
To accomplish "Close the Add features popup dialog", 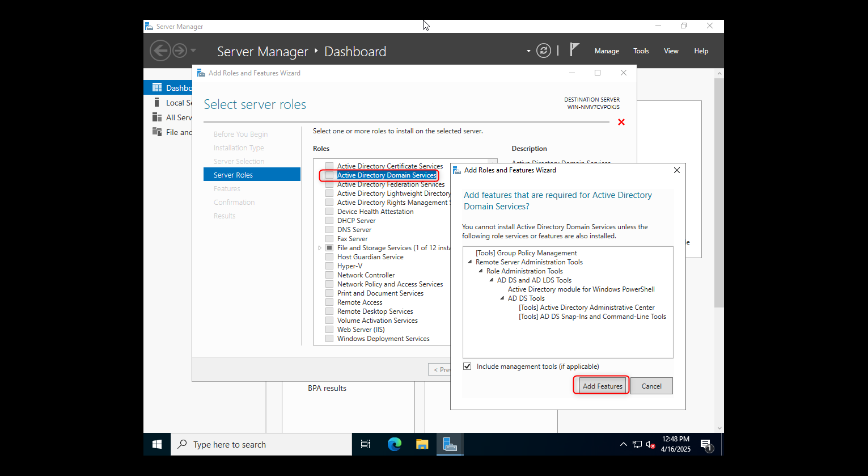I will tap(676, 170).
